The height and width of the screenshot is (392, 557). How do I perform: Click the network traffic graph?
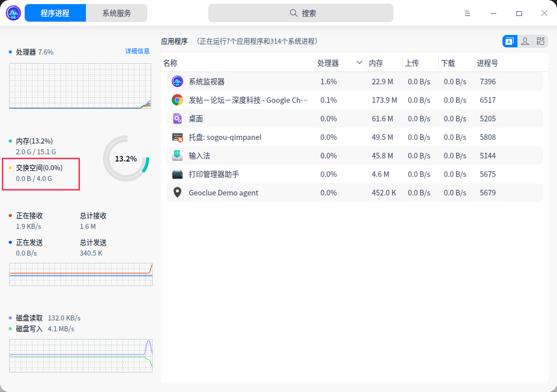[x=81, y=274]
